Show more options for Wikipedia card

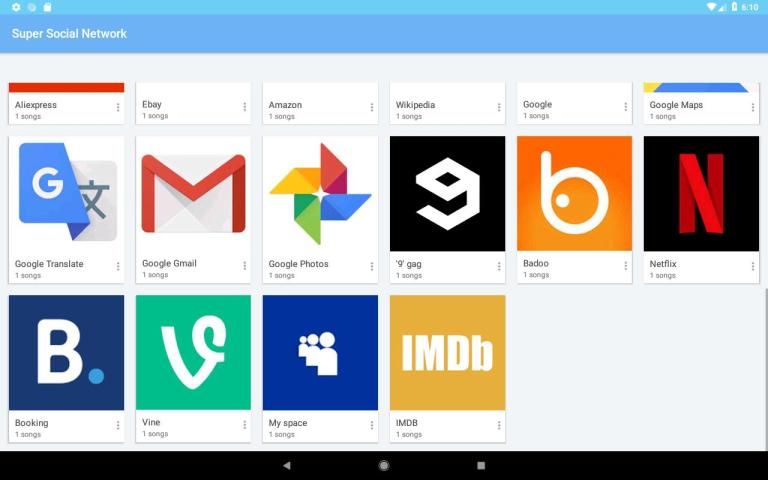tap(499, 108)
